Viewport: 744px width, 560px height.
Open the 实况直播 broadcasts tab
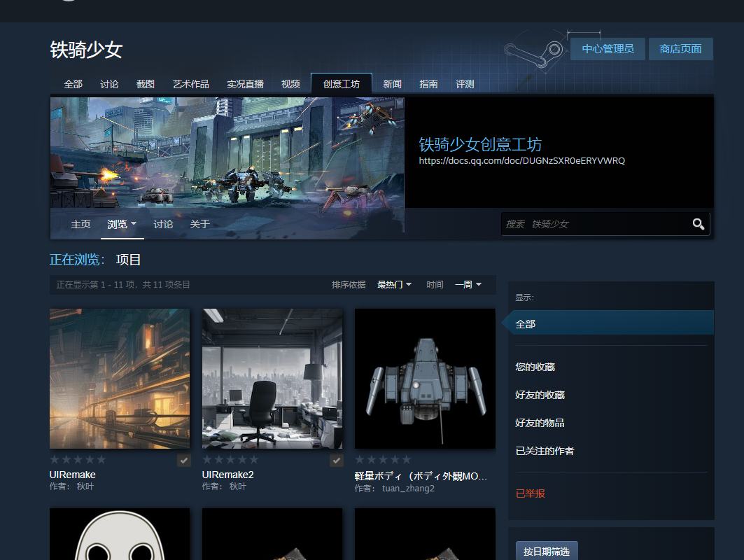pos(245,84)
